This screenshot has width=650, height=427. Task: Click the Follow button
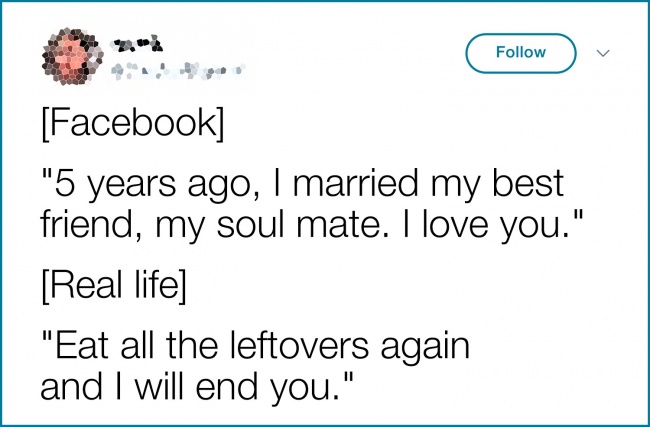click(520, 53)
